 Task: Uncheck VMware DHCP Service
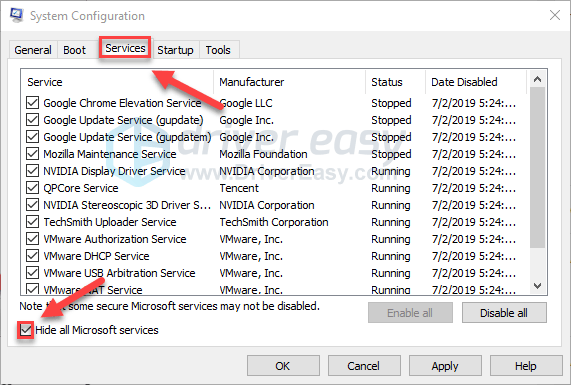[x=33, y=256]
